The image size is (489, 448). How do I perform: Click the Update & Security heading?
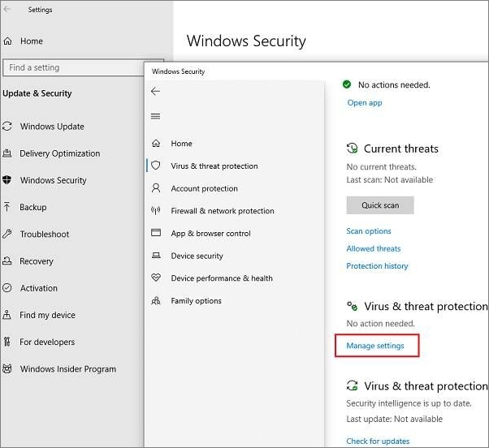click(x=37, y=93)
